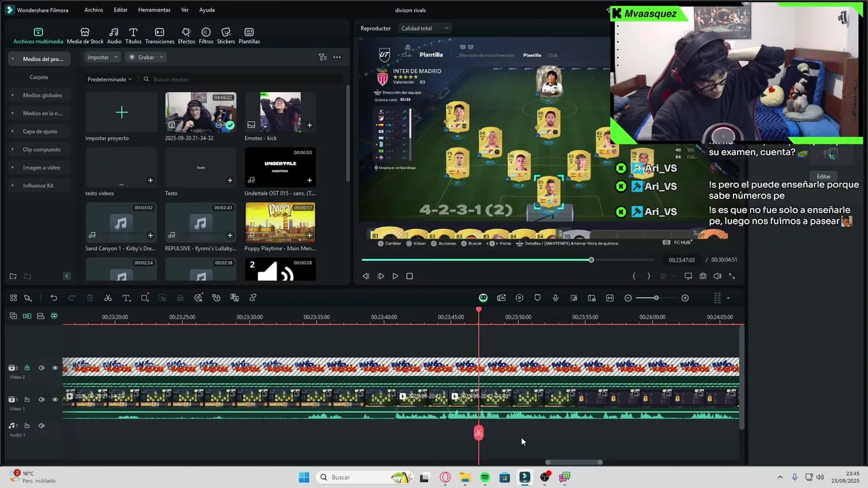
Task: Click the timeline marker shield icon
Action: (537, 298)
